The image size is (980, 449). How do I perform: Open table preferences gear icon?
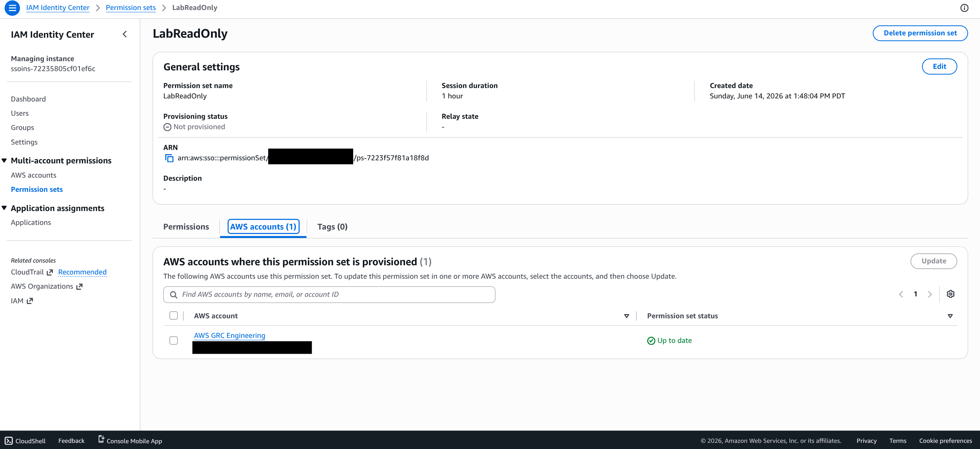pyautogui.click(x=950, y=294)
